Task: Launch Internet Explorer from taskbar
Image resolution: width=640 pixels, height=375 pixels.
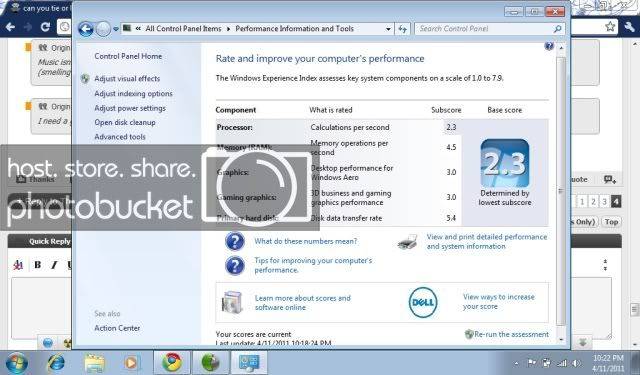Action: (x=56, y=362)
